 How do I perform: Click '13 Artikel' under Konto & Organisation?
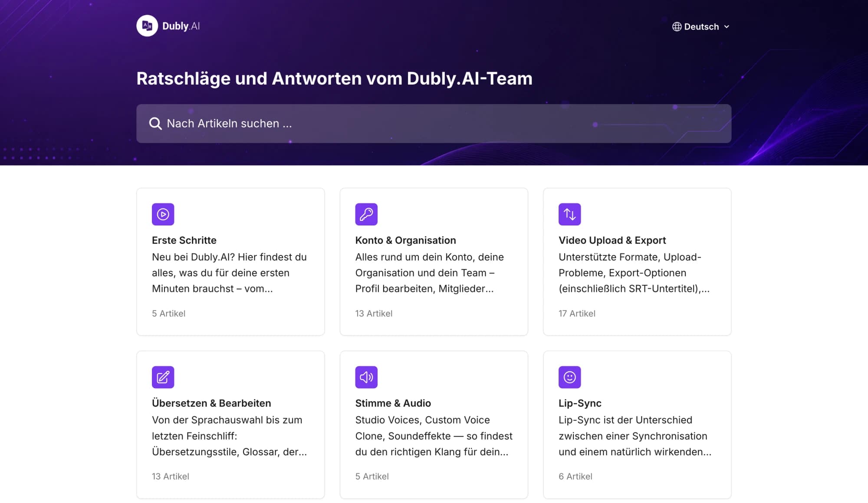point(374,314)
